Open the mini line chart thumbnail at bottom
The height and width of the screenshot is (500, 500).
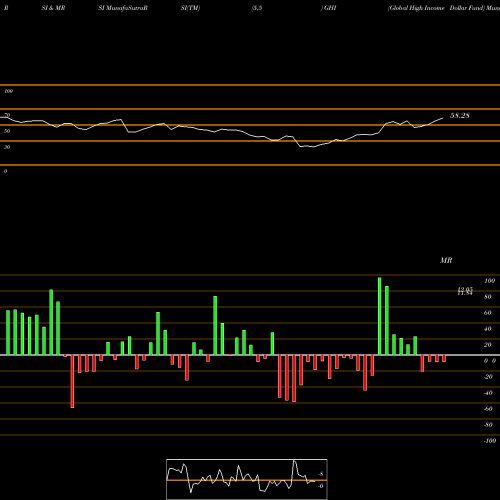coord(247,479)
